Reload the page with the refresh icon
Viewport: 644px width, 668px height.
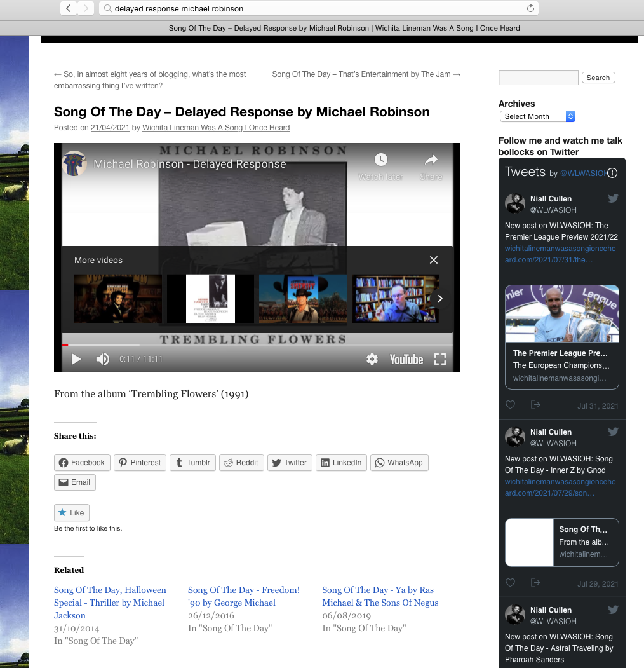point(530,8)
